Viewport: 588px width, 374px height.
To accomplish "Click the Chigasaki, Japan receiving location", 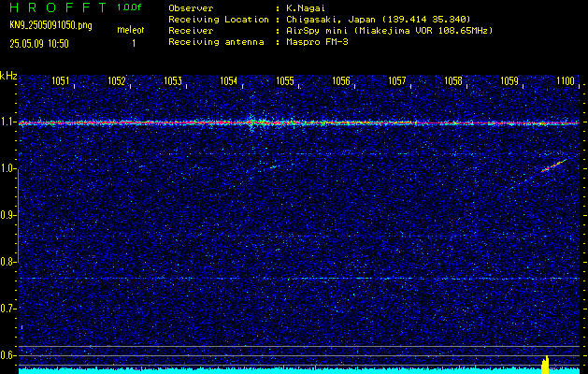I will tap(379, 20).
